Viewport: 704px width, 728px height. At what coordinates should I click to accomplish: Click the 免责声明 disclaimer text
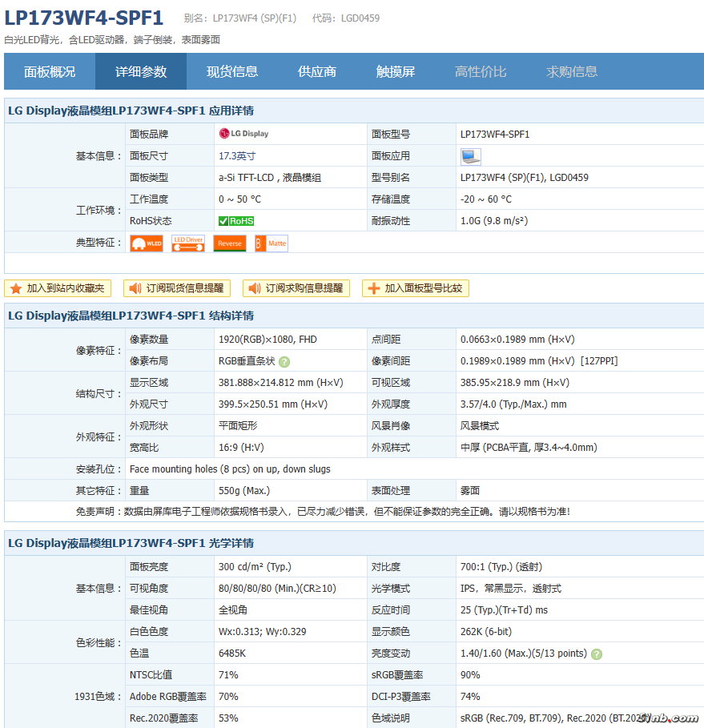point(323,512)
